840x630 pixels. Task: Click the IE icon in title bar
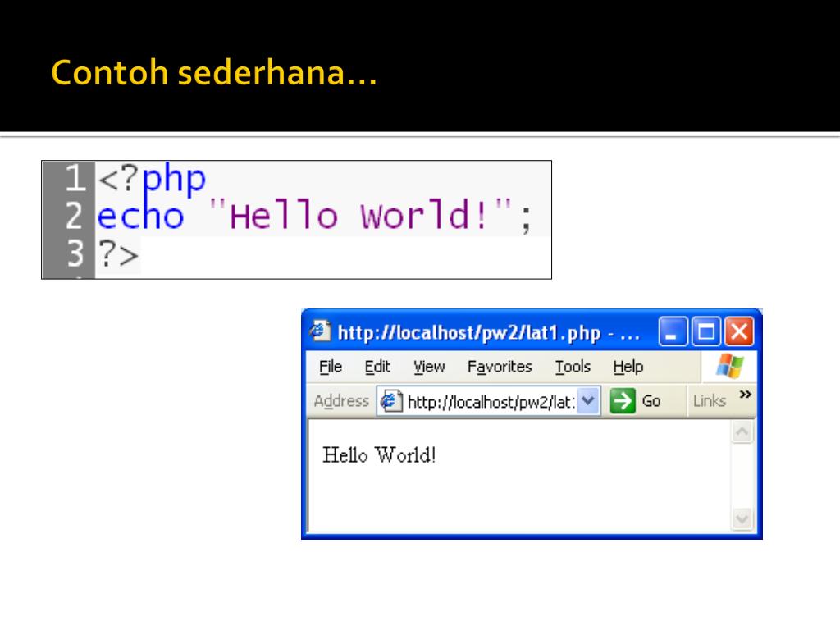[320, 331]
